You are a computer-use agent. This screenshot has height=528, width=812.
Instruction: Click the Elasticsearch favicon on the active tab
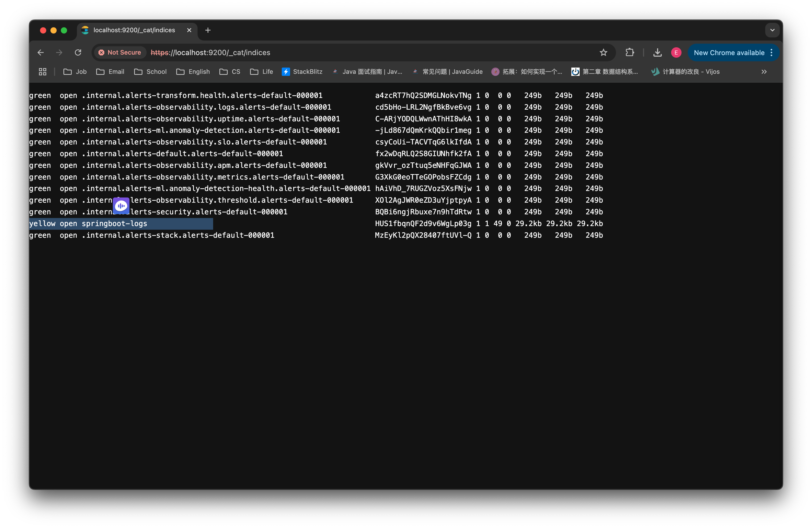point(85,30)
